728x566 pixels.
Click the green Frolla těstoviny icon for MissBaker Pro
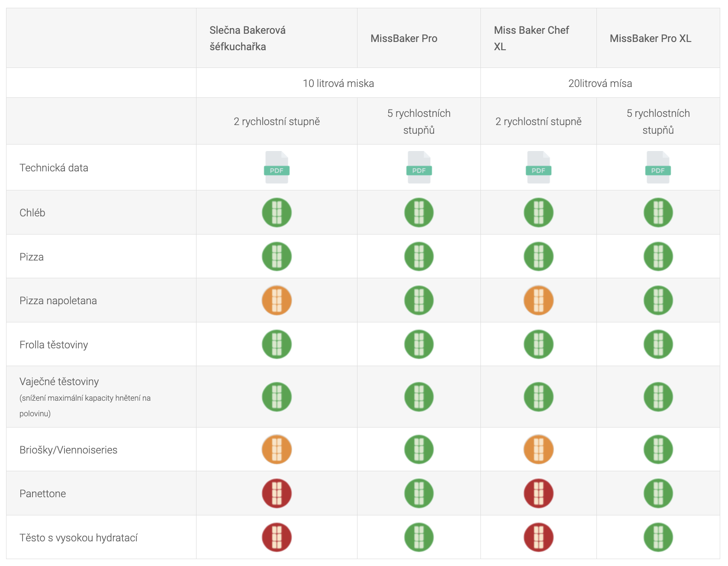pyautogui.click(x=419, y=344)
